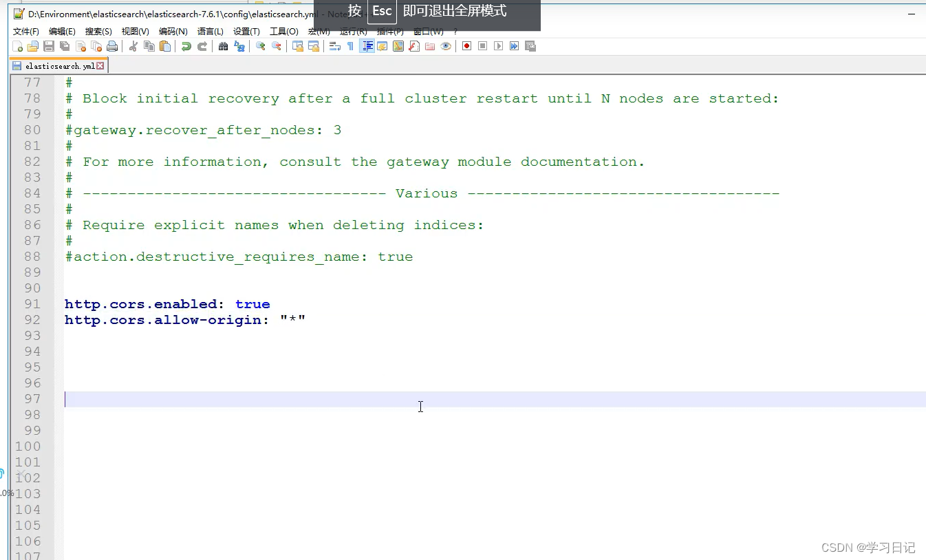Place cursor on empty line 97
This screenshot has width=926, height=560.
[495, 399]
